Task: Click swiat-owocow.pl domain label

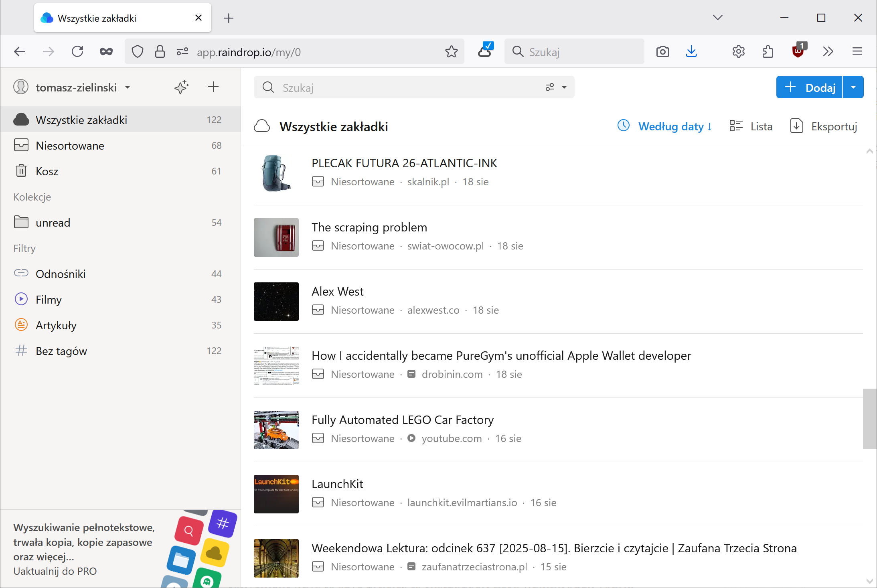Action: 445,246
